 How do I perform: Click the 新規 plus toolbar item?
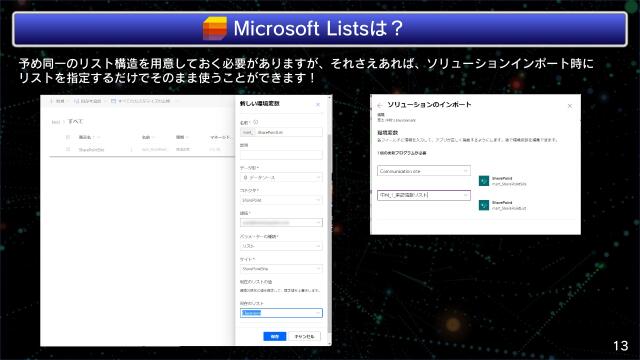58,101
